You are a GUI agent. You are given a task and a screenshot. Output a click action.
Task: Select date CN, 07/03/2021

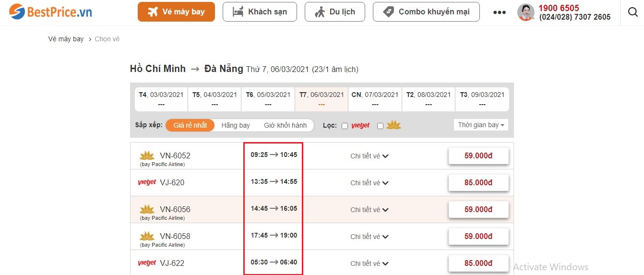click(375, 99)
